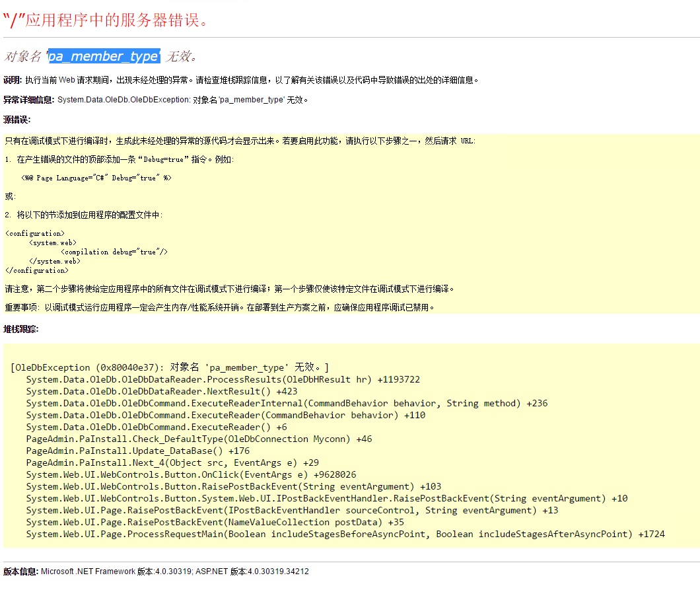Click the '堆栈跟踪:' section label
Screen dimensions: 700x590
(20, 329)
